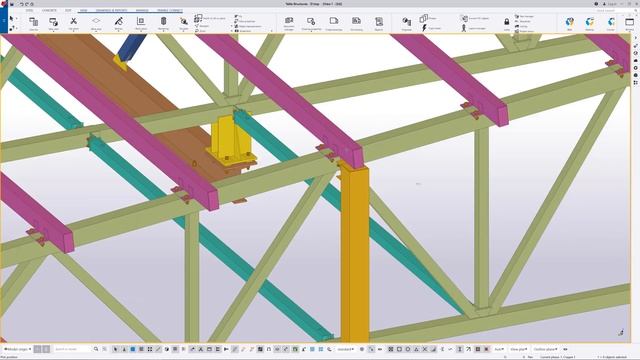Screen dimensions: 640x360
Task: Open the Reports tool
Action: (379, 23)
